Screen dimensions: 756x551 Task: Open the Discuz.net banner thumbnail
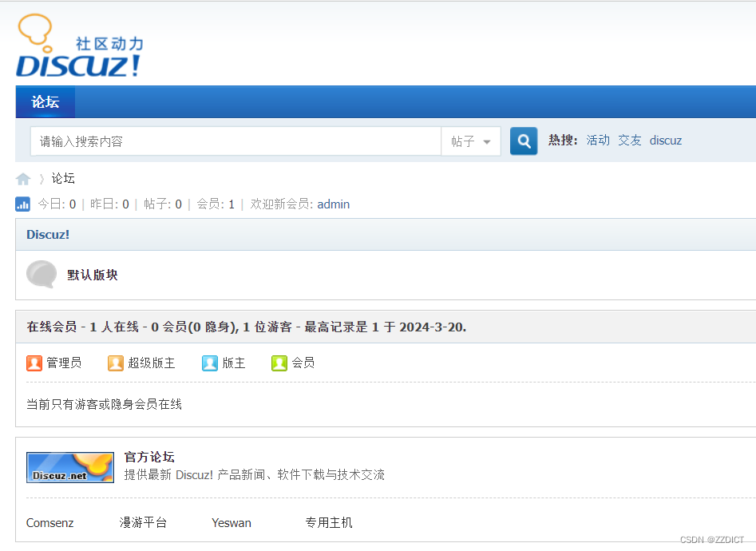(x=70, y=467)
